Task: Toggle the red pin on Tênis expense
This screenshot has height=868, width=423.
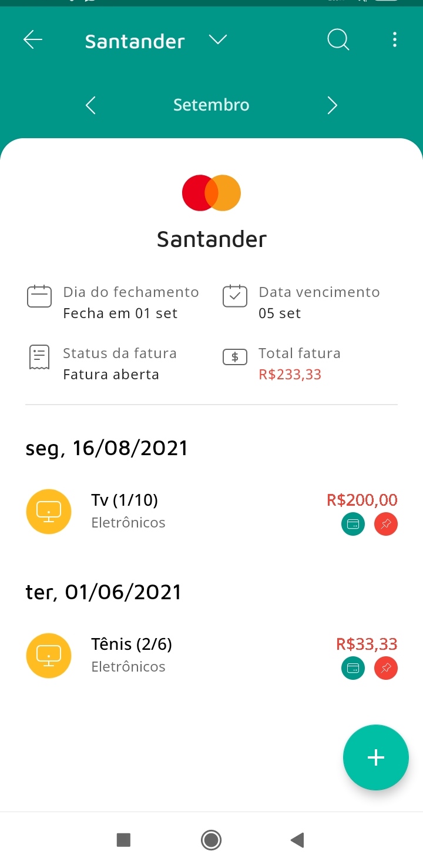Action: (385, 668)
